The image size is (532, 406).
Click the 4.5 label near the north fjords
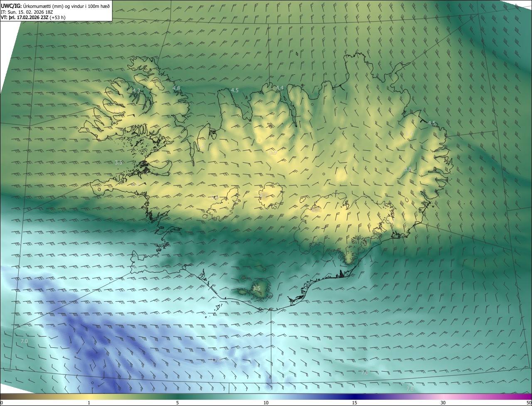point(235,90)
